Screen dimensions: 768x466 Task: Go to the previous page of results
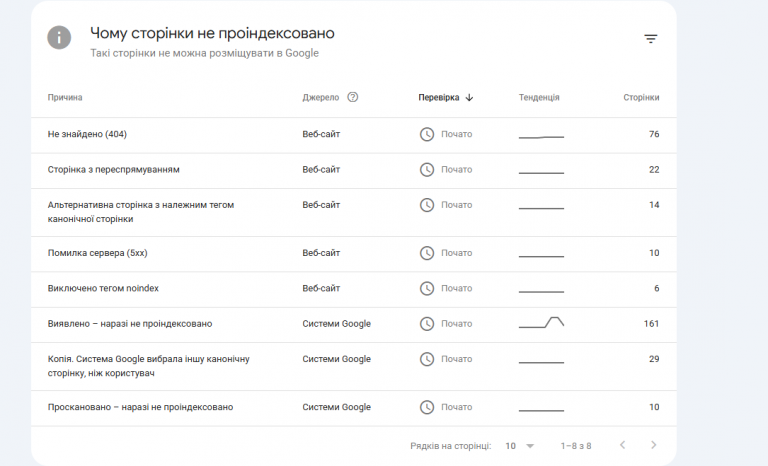tap(623, 445)
